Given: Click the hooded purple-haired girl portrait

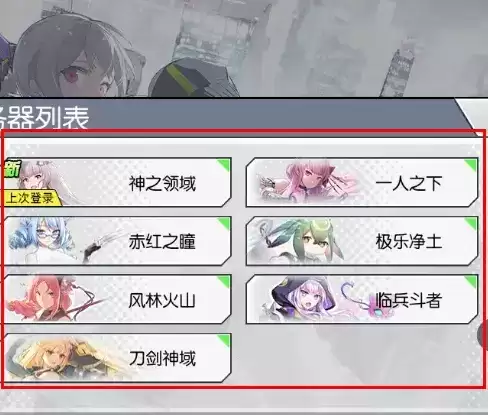Looking at the screenshot, I should [302, 298].
